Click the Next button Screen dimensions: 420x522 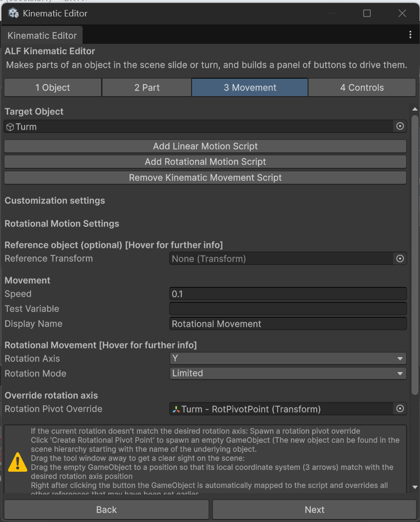pos(314,510)
